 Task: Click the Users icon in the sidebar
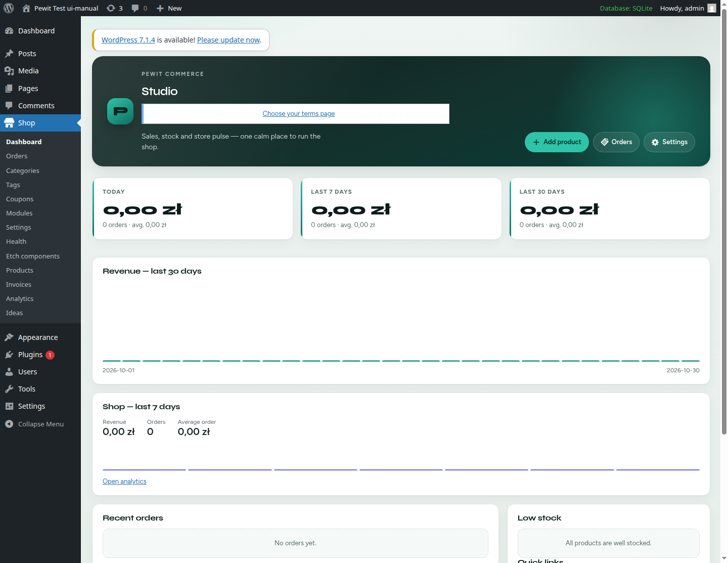[9, 372]
